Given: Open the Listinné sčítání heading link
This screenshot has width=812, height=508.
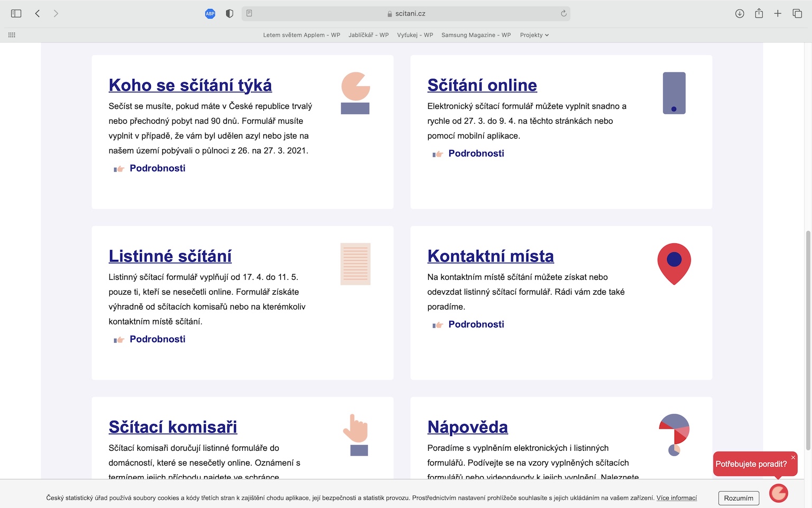Looking at the screenshot, I should tap(170, 256).
